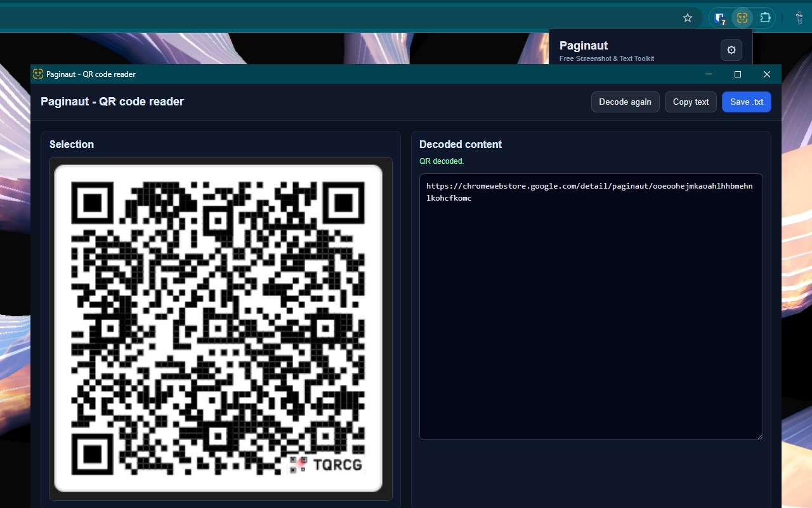The width and height of the screenshot is (812, 508).
Task: Click the decoded chromewebstore URL text
Action: tap(589, 192)
